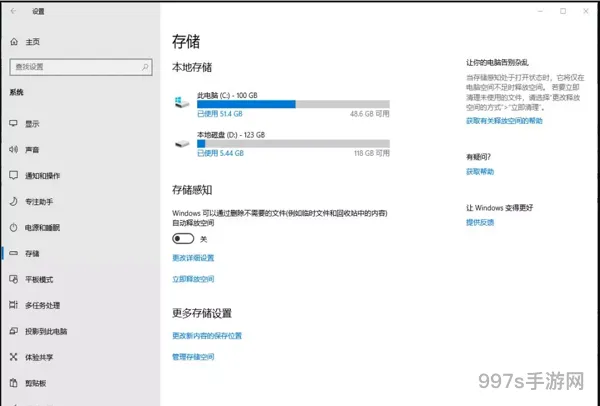
Task: Select the 平板模式 tablet icon
Action: point(13,279)
